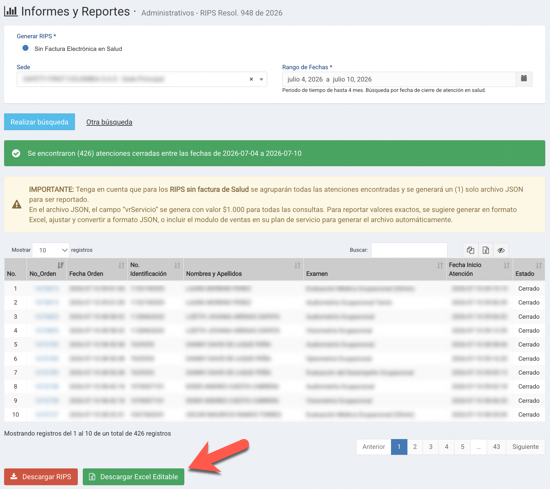The image size is (550, 489).
Task: Click the export to Excel icon above table
Action: [485, 250]
